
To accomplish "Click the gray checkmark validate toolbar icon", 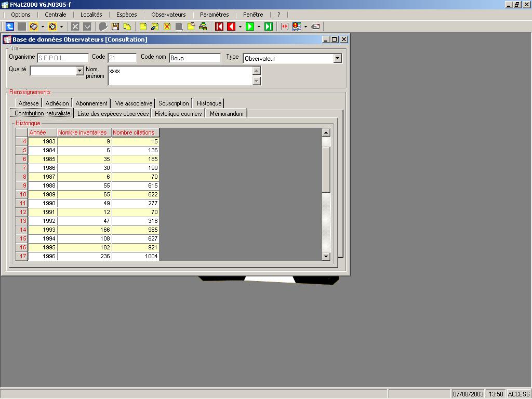I will (87, 26).
